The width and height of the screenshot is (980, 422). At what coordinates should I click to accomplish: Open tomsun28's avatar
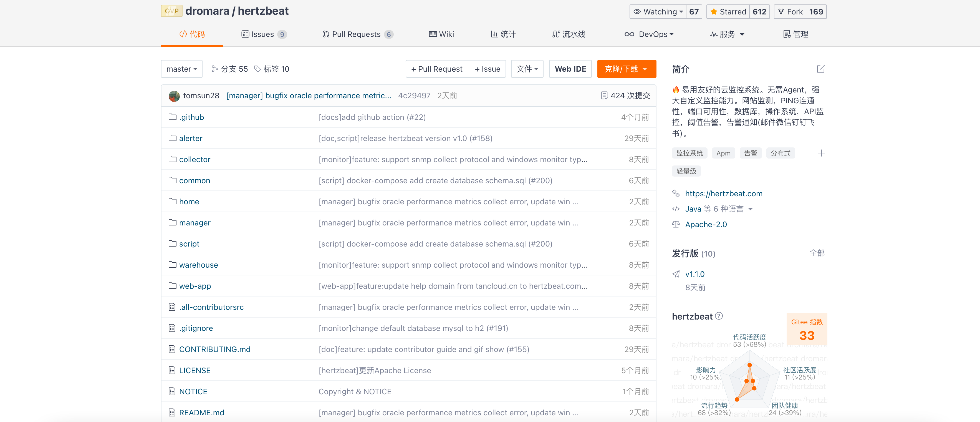(174, 96)
